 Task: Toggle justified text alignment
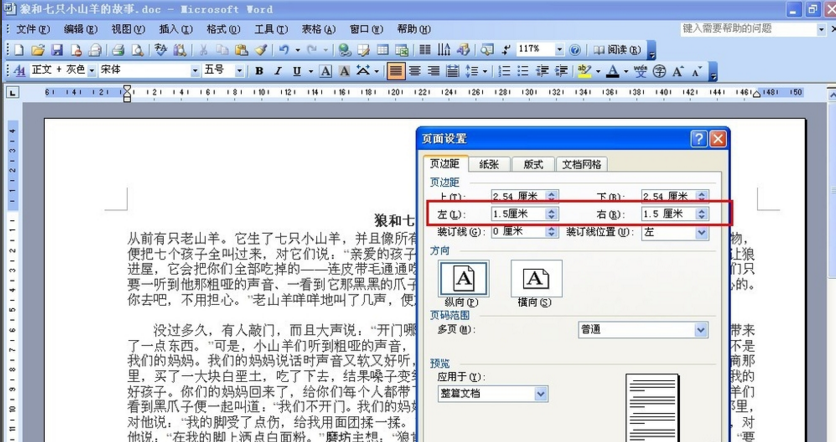click(x=396, y=70)
